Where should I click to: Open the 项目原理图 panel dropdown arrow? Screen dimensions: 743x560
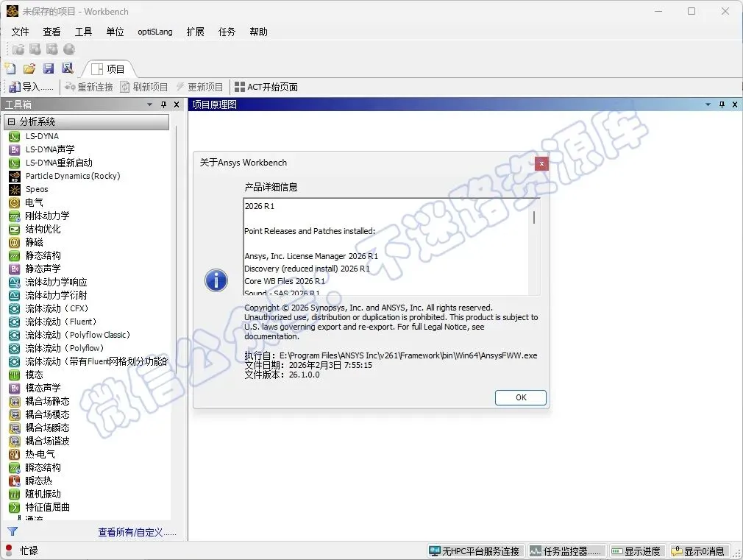pos(708,104)
